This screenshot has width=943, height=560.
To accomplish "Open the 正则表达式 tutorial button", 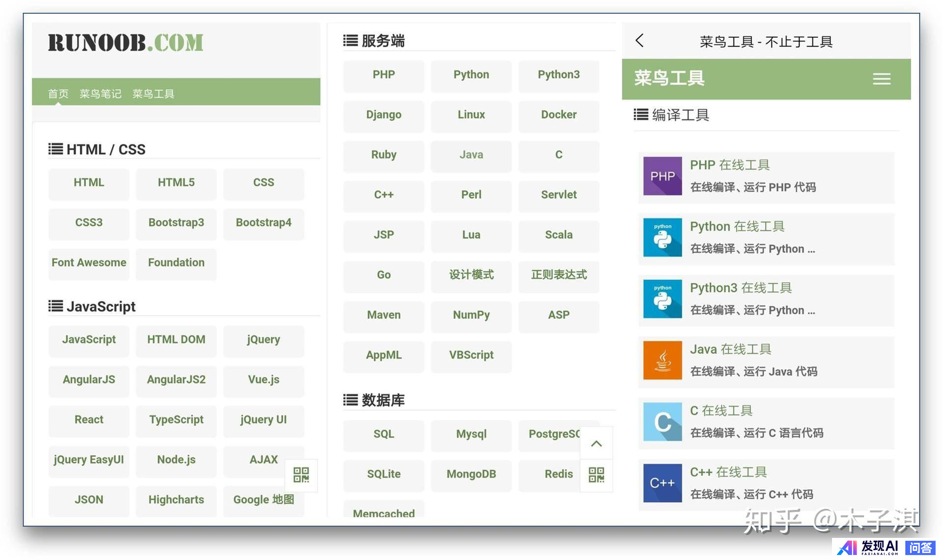I will (558, 275).
